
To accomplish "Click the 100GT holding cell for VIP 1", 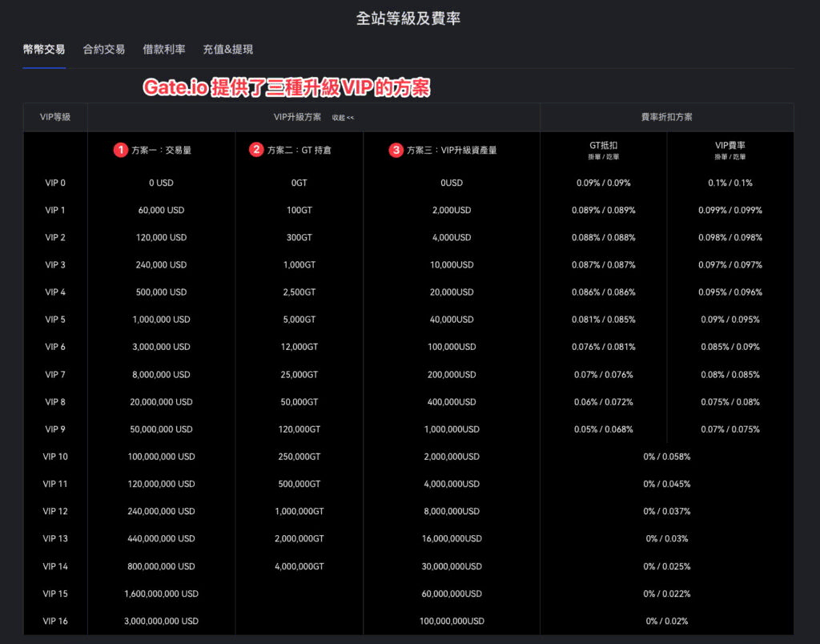I will click(299, 210).
